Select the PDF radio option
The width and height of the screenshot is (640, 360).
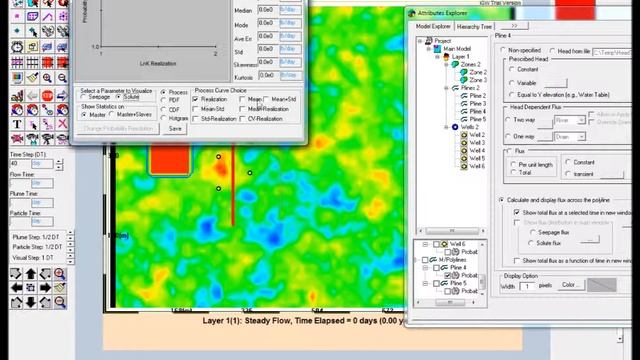(x=163, y=100)
